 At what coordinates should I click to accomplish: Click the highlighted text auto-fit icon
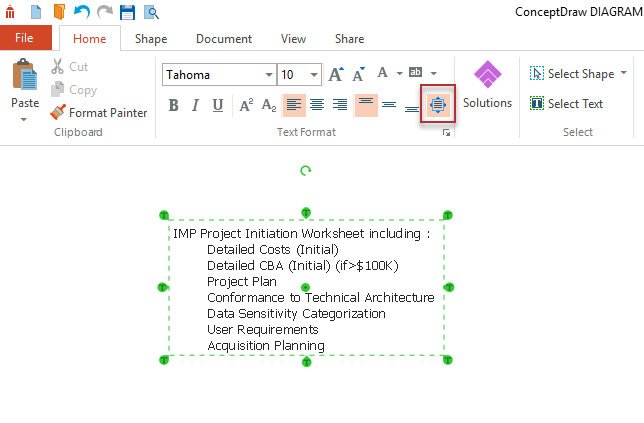pos(438,104)
